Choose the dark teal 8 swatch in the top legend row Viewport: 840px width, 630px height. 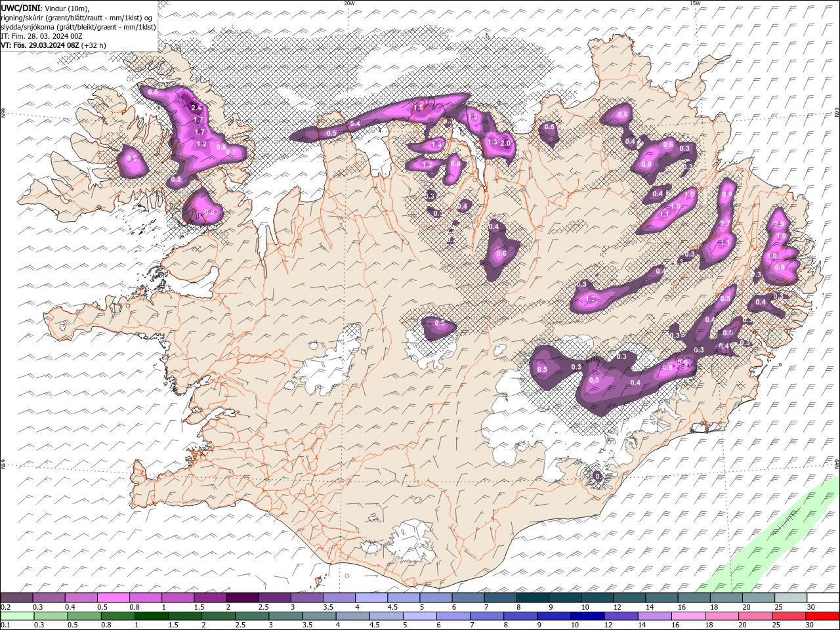coord(532,598)
